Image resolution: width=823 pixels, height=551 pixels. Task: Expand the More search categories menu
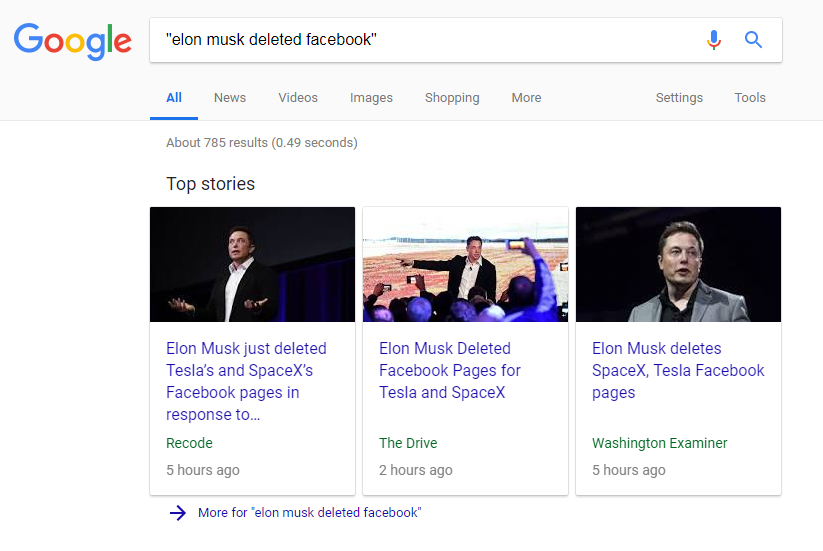point(526,98)
